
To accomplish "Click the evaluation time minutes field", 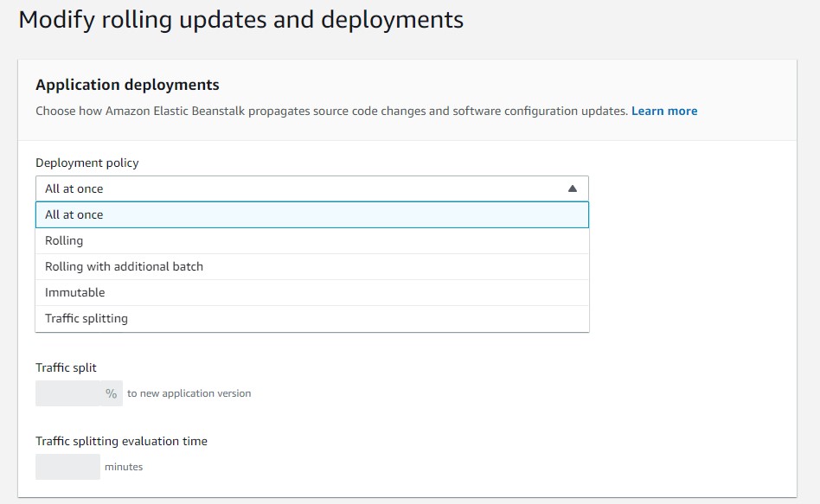I will point(67,466).
